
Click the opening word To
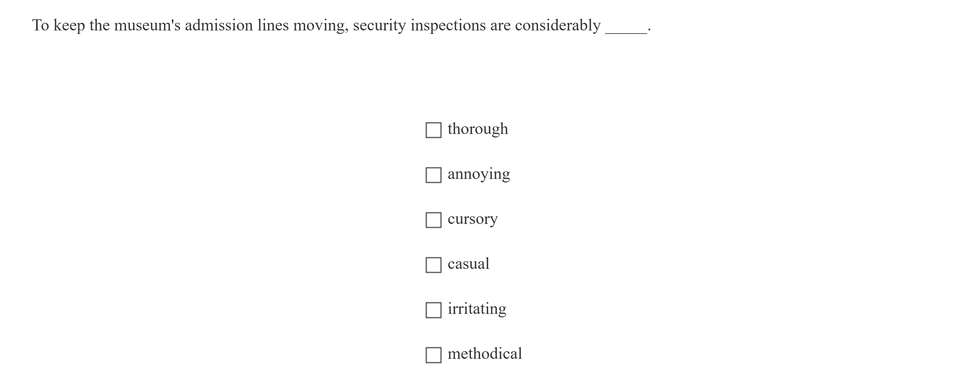tap(41, 25)
